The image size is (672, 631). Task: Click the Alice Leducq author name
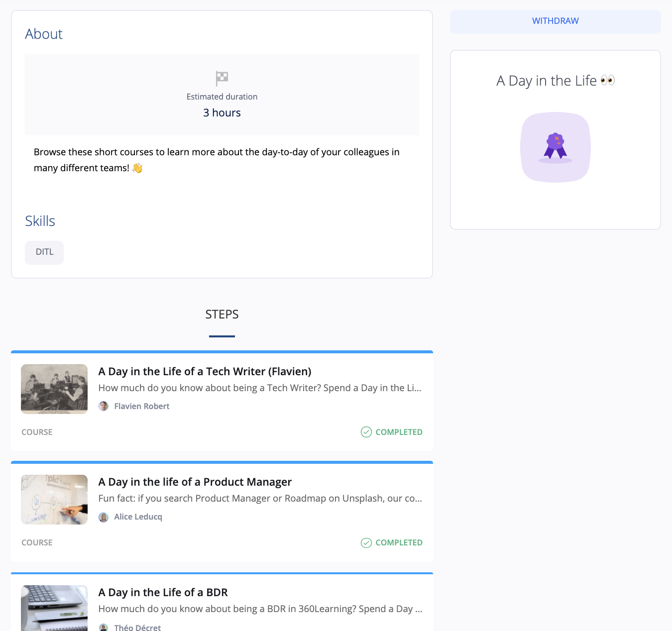tap(138, 517)
